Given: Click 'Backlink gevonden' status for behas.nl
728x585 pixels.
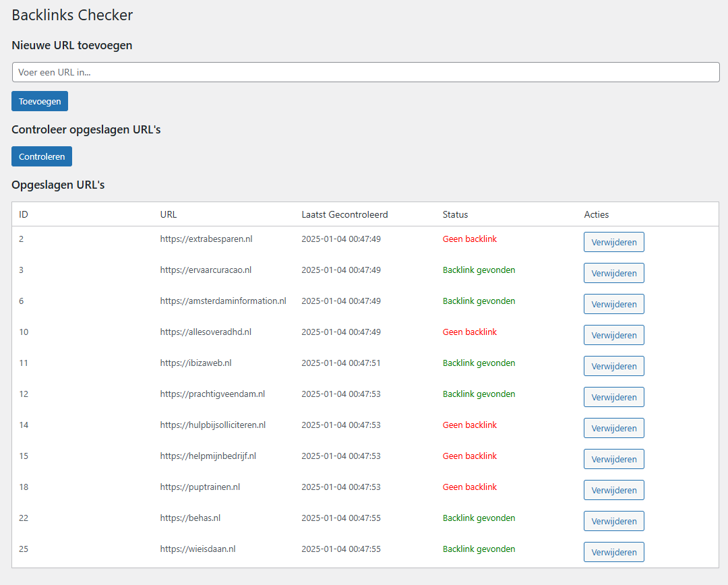Looking at the screenshot, I should [x=479, y=518].
